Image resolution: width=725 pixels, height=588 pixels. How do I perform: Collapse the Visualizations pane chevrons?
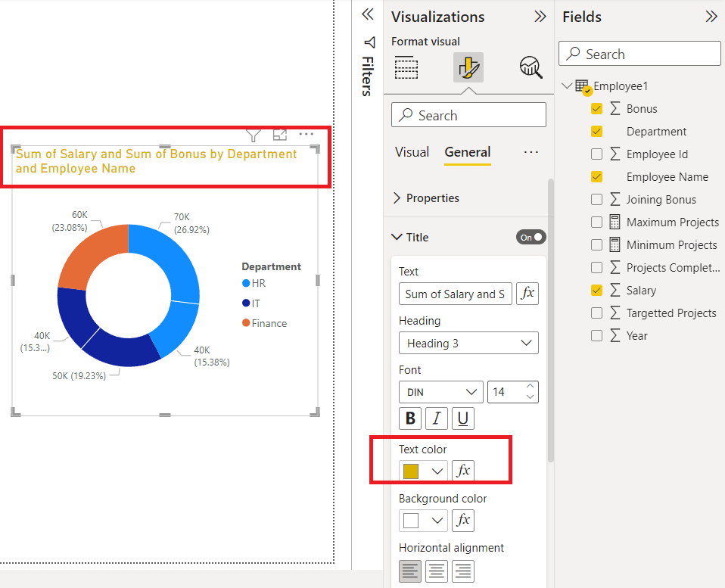540,17
